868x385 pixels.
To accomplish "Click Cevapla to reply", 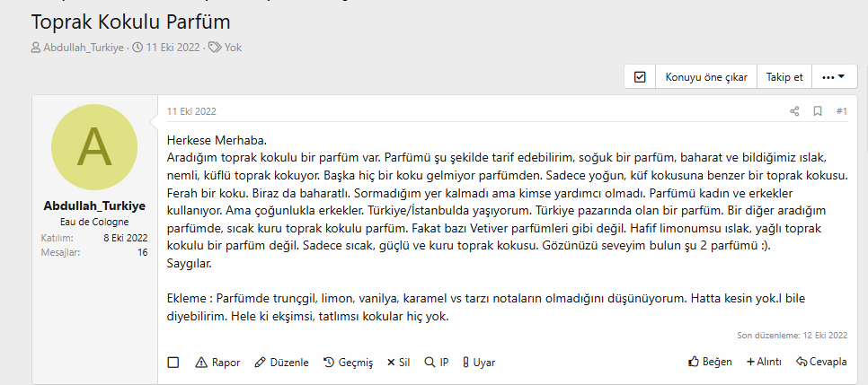I will (821, 363).
